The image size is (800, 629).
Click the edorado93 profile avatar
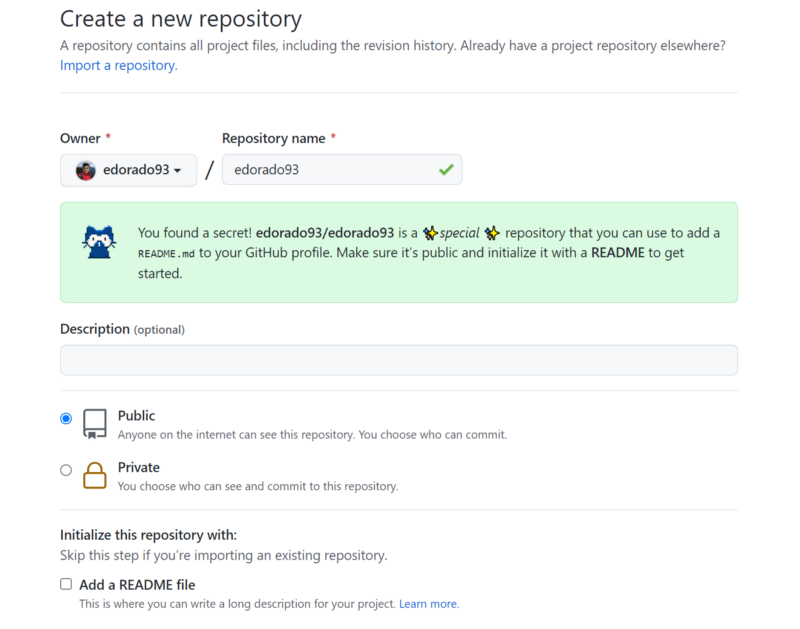(87, 169)
